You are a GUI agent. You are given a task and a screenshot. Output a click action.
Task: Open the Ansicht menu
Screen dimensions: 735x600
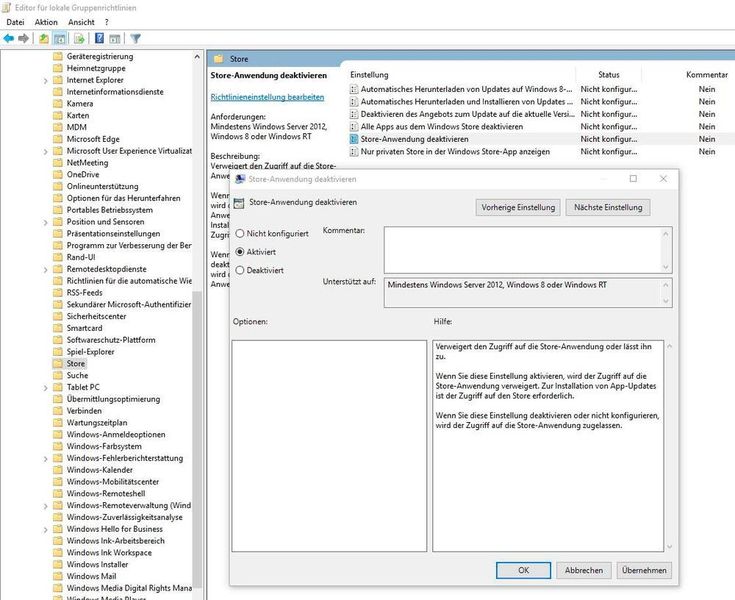tap(81, 22)
